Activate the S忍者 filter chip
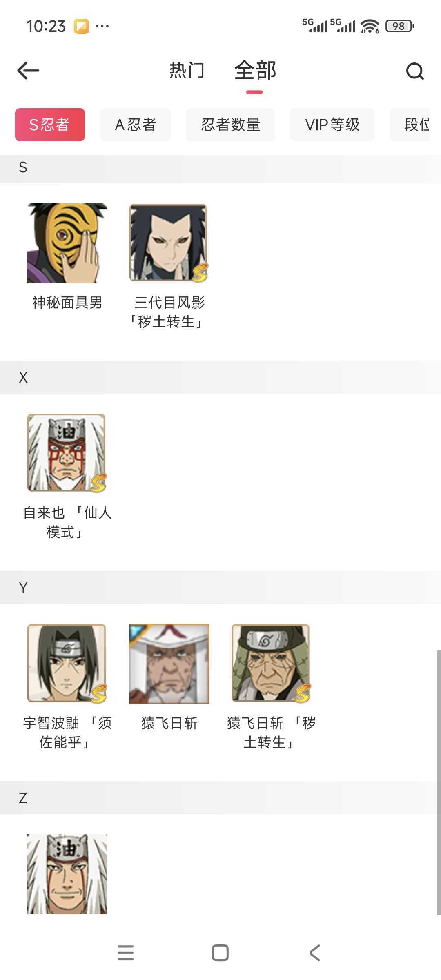Viewport: 441px width, 980px height. pos(50,125)
